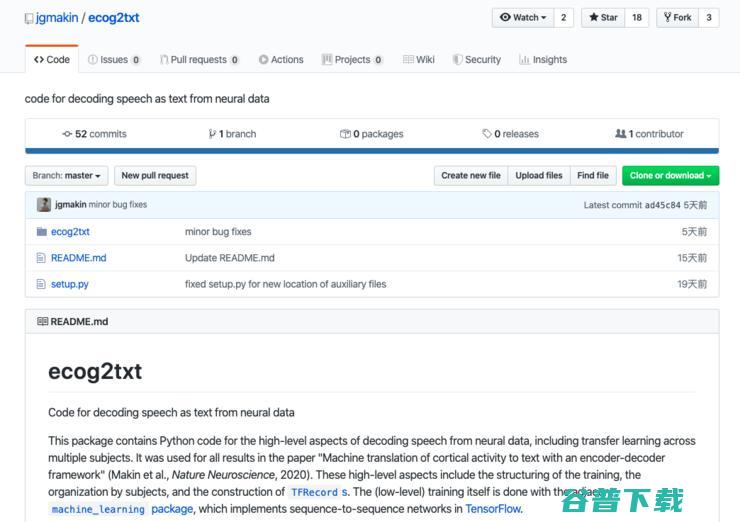Switch to the Issues tab
This screenshot has width=740, height=522.
pos(114,59)
